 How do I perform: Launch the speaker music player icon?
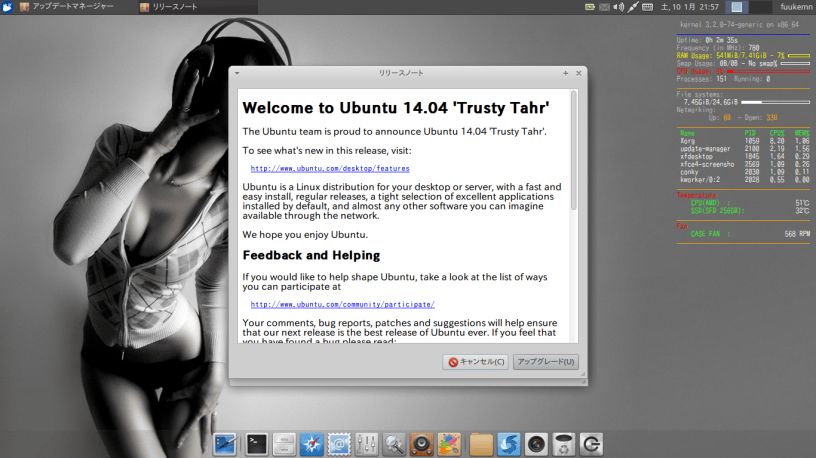(422, 444)
